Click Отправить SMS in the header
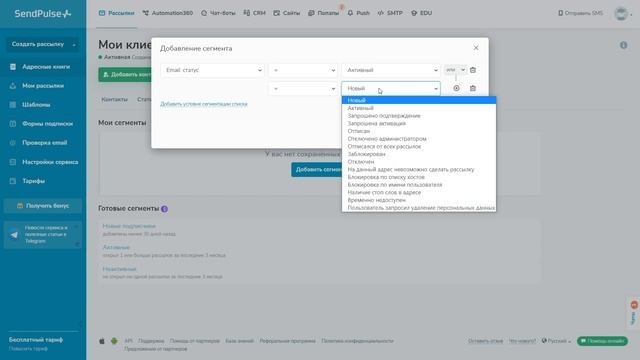 click(x=580, y=13)
